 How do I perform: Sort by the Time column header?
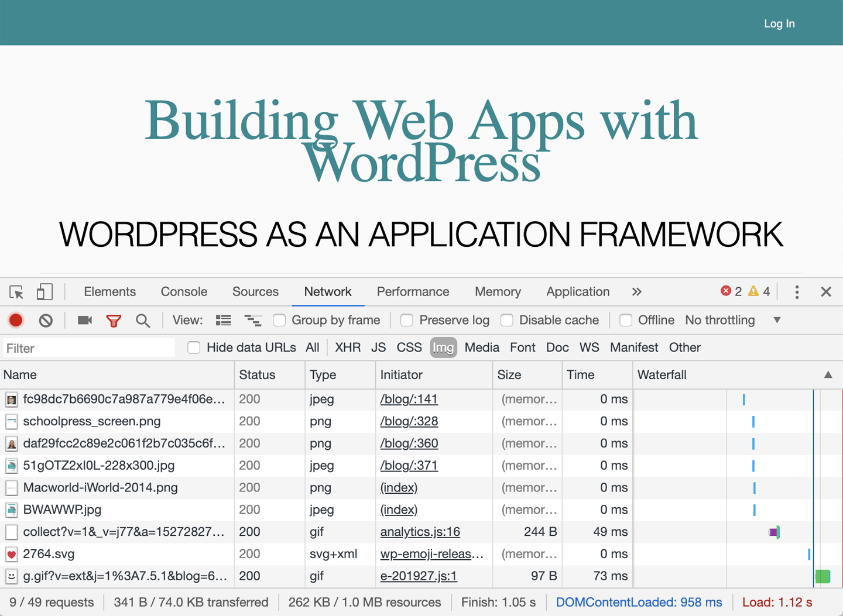coord(598,375)
